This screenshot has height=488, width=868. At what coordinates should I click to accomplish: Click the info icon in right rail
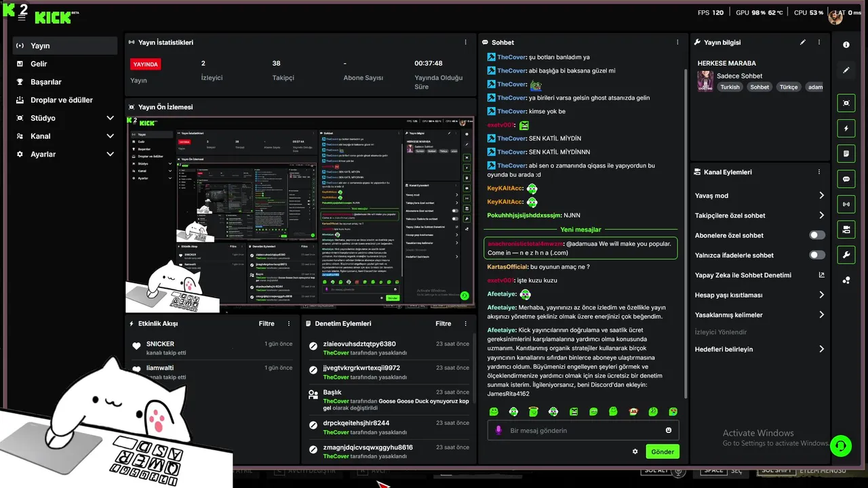[846, 45]
